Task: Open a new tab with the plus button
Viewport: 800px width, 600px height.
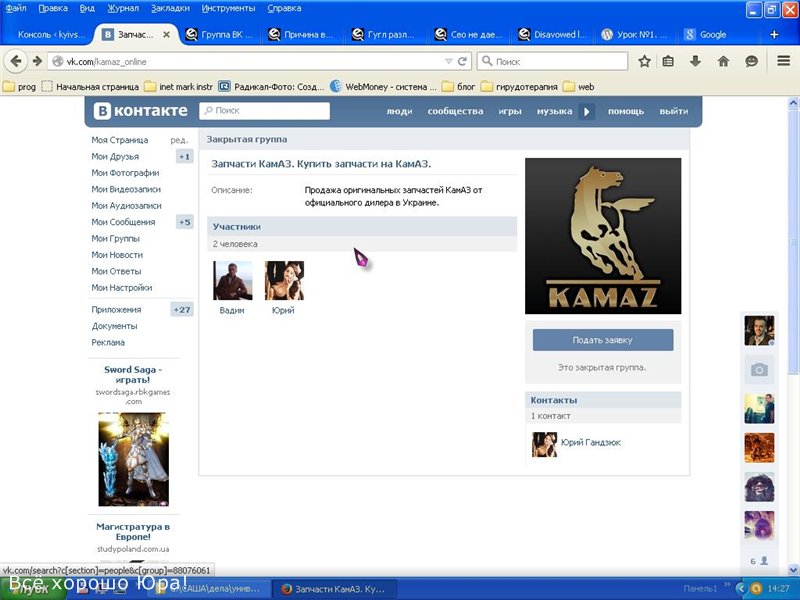Action: (774, 34)
